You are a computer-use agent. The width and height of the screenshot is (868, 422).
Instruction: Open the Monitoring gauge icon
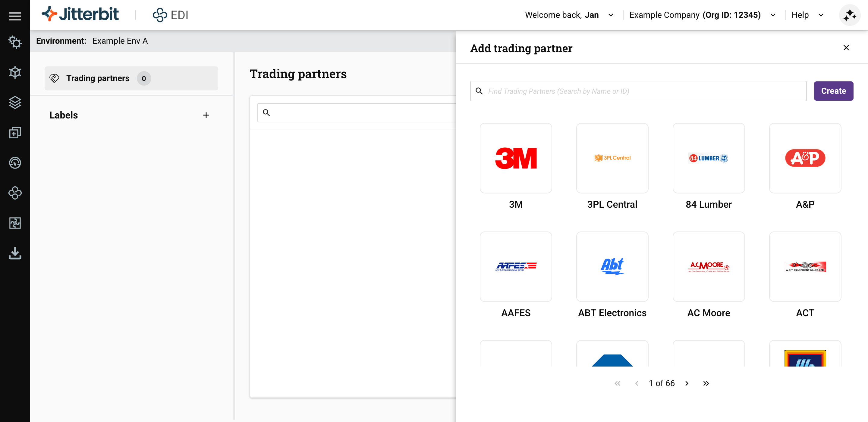point(15,163)
